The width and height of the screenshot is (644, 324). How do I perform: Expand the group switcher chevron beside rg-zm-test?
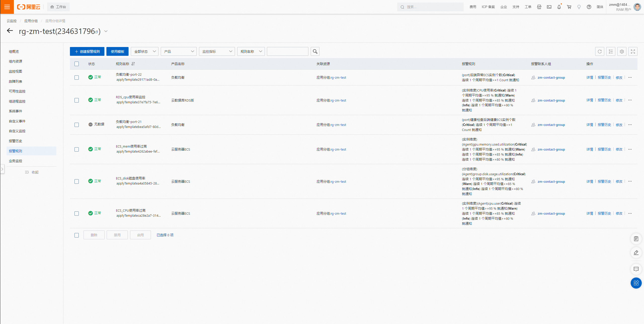[x=106, y=31]
